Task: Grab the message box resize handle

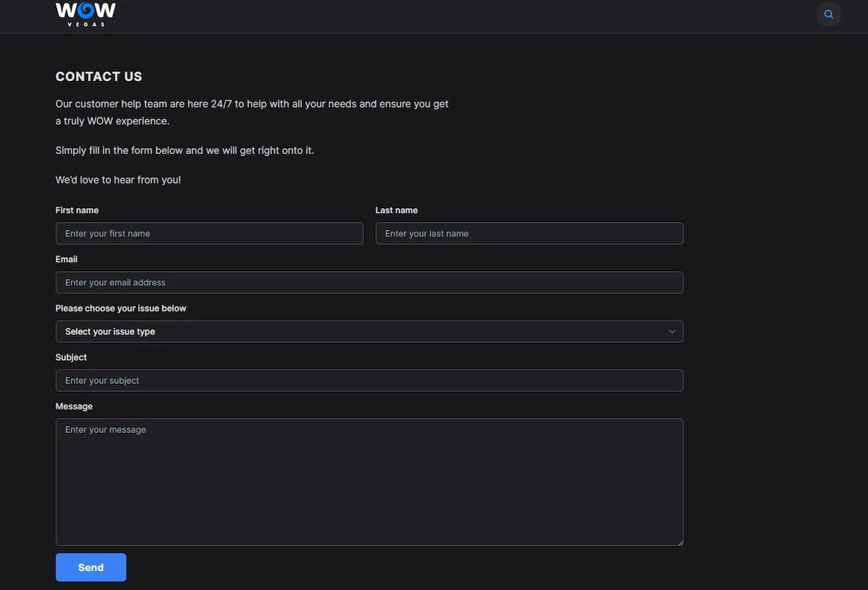Action: pos(679,542)
